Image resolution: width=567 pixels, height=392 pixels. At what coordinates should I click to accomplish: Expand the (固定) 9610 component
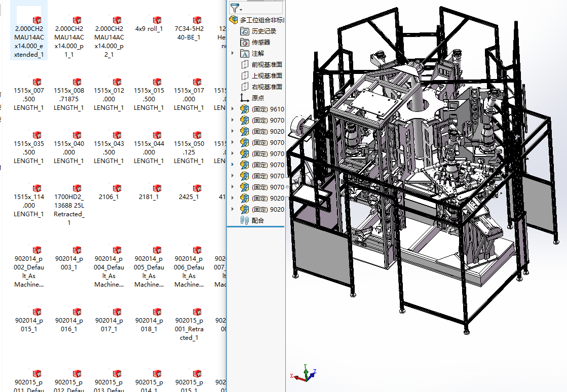point(233,109)
